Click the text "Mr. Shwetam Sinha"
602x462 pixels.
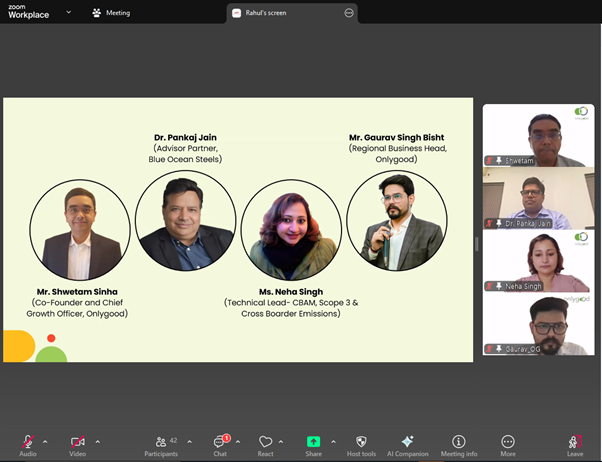tap(77, 291)
